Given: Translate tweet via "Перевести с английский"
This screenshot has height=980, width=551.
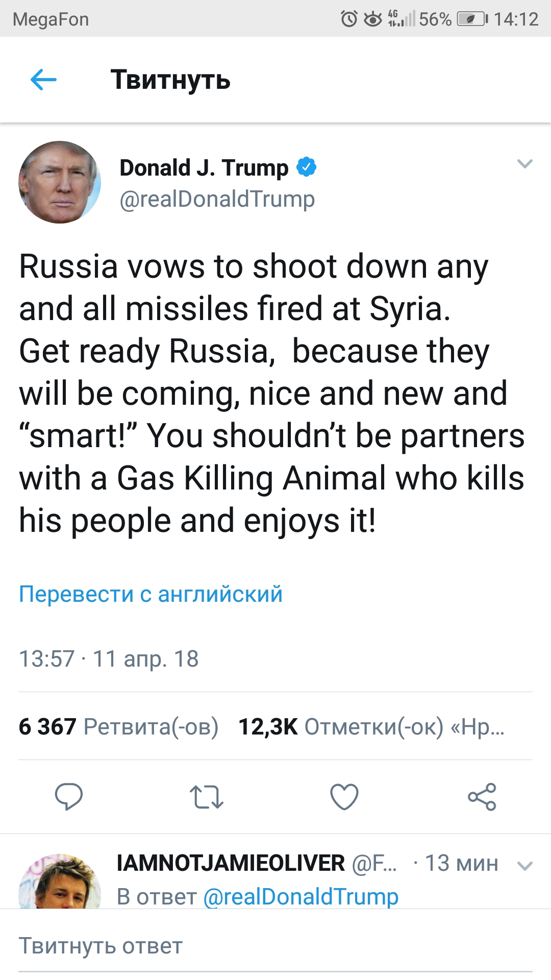Looking at the screenshot, I should 151,594.
